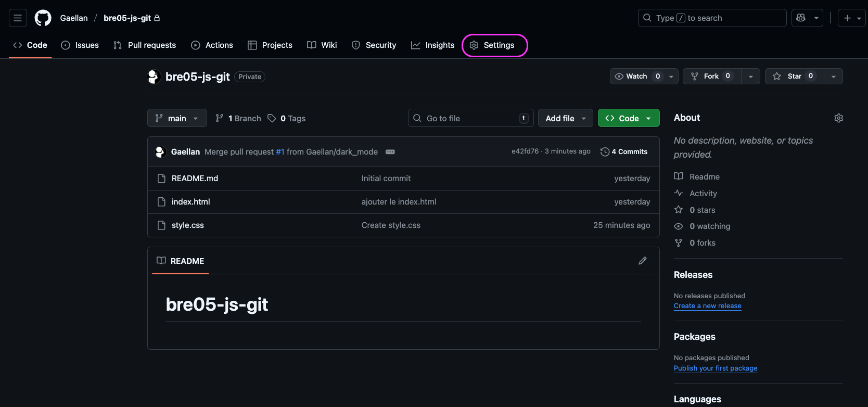This screenshot has height=407, width=868.
Task: Focus the 'Type / to search' field
Action: [712, 18]
